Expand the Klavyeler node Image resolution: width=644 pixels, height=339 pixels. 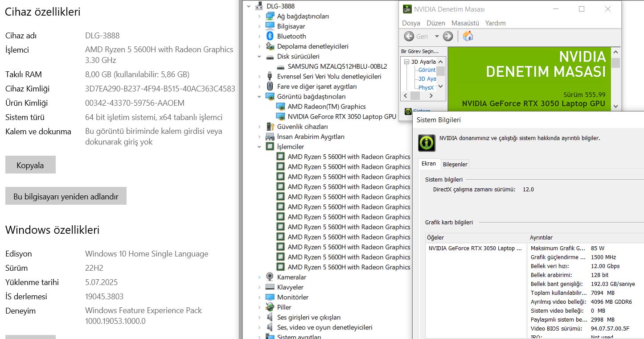pos(259,287)
